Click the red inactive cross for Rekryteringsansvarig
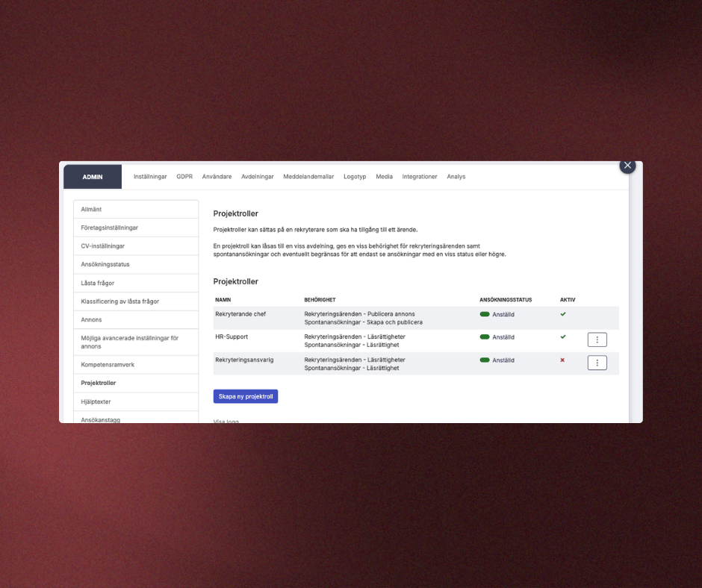 [563, 360]
